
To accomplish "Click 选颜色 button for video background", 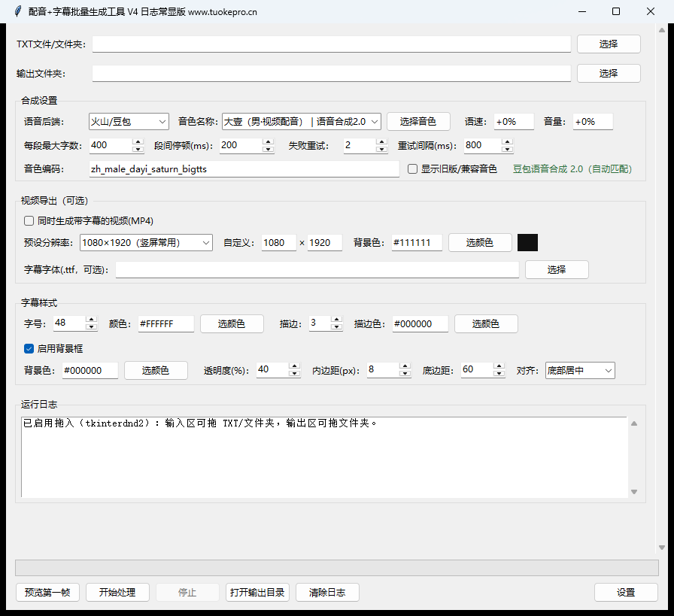I will point(480,243).
